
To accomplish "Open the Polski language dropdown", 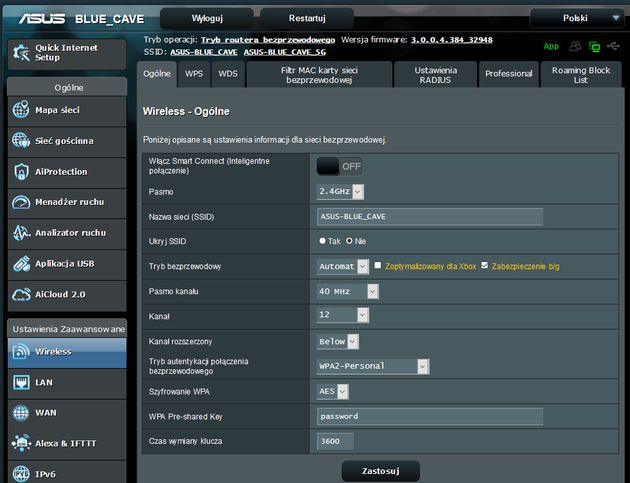I will pos(577,18).
